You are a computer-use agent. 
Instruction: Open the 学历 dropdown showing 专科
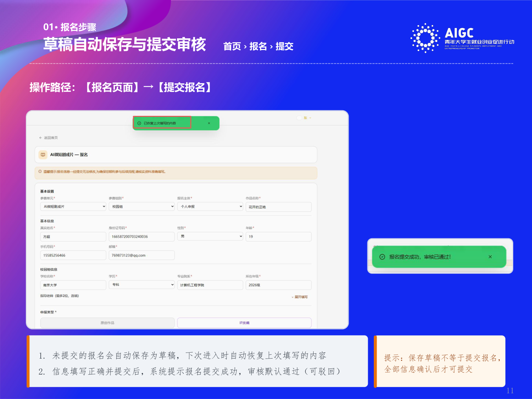point(142,284)
